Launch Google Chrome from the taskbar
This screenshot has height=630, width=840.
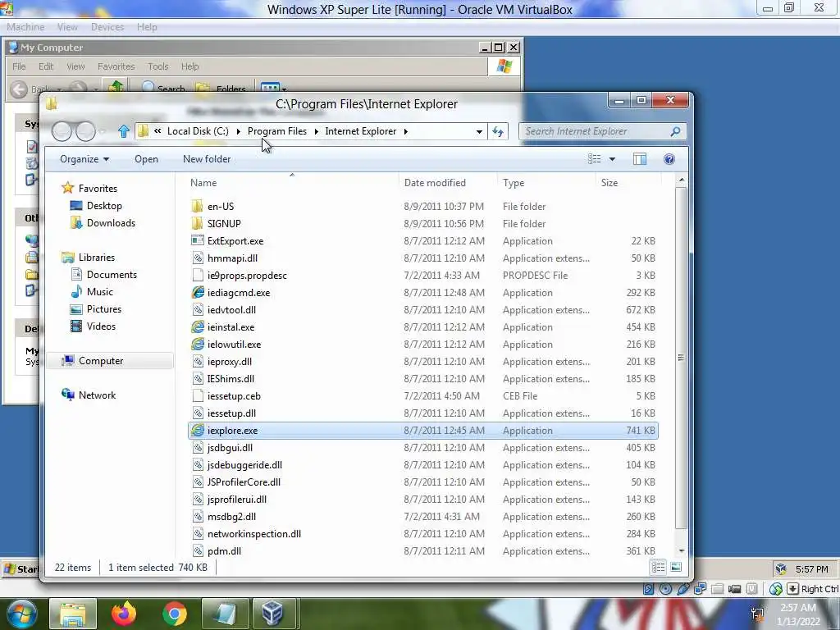pos(175,614)
